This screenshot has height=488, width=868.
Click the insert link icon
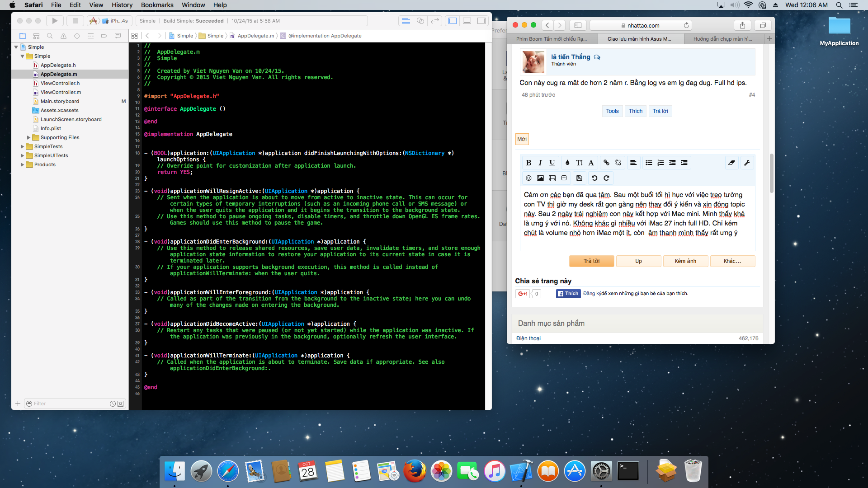point(606,163)
